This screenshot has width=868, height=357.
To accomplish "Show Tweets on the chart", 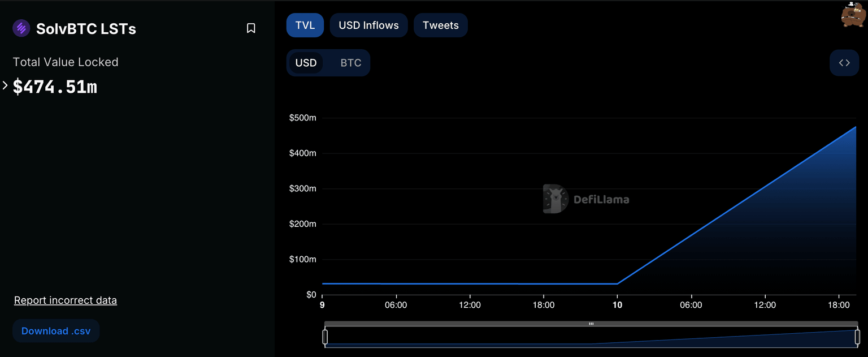I will 440,25.
